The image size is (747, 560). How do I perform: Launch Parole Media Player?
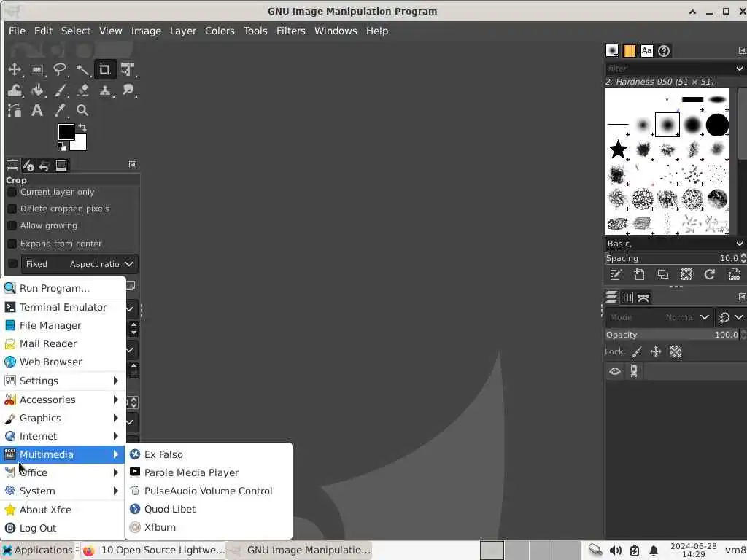click(x=209, y=472)
